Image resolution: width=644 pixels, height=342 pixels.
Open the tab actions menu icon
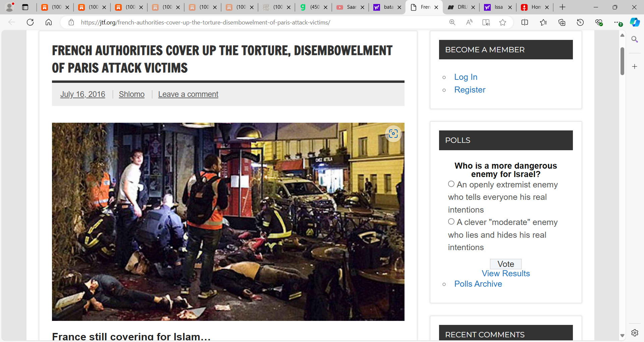25,7
